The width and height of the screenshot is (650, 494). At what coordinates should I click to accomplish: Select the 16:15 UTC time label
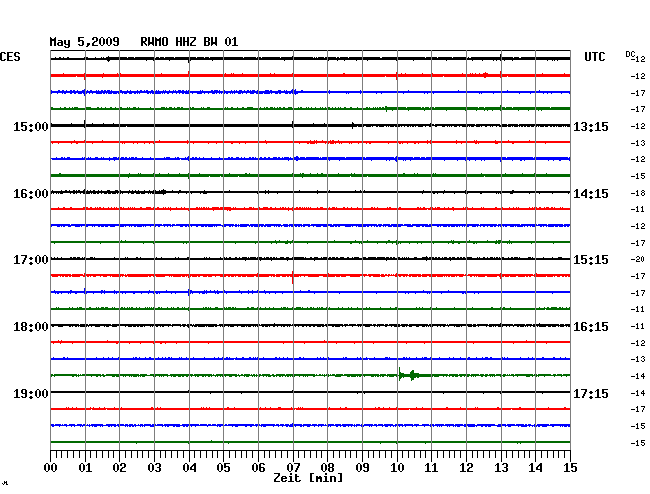pyautogui.click(x=591, y=327)
